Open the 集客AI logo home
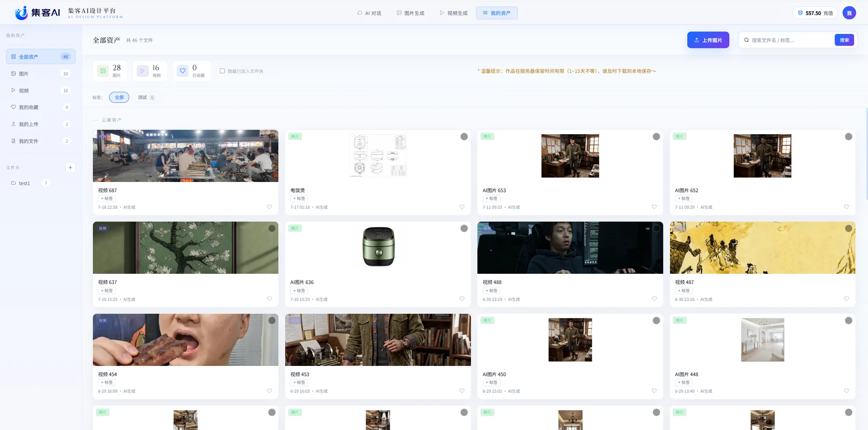This screenshot has width=868, height=430. [38, 13]
